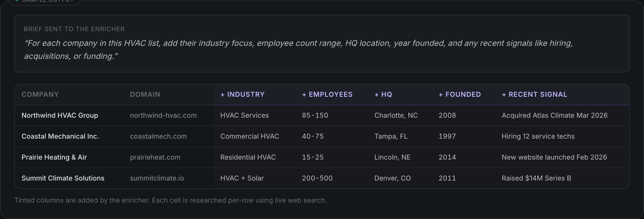Click the Raised $14M Series B cell
This screenshot has width=644, height=219.
(x=536, y=178)
